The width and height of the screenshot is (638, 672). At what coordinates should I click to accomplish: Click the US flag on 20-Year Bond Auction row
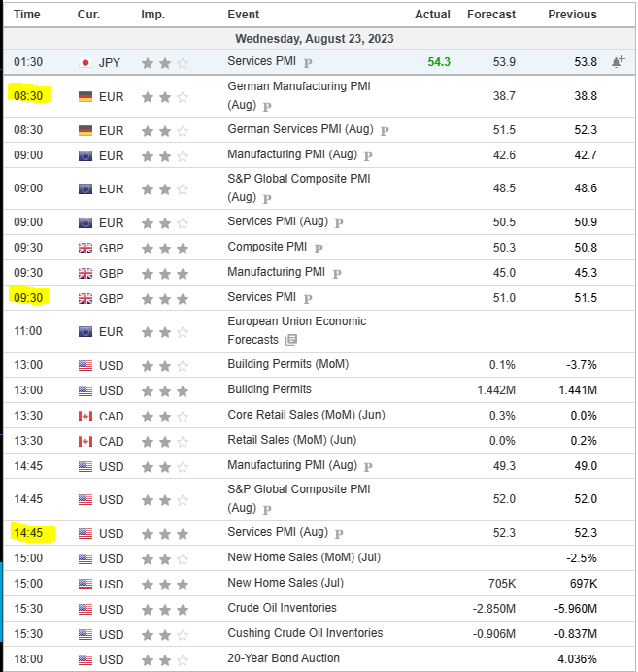point(84,658)
